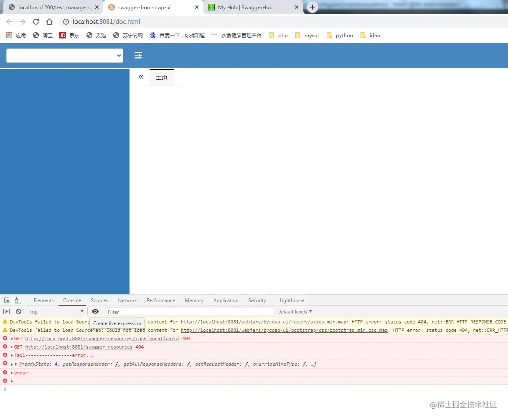
Task: Switch to the Lighthouse DevTools tab
Action: pyautogui.click(x=292, y=300)
